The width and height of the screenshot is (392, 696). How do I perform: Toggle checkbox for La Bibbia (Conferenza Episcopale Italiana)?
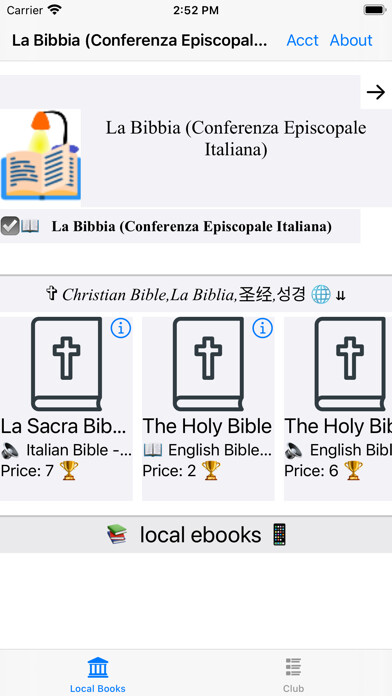point(10,226)
